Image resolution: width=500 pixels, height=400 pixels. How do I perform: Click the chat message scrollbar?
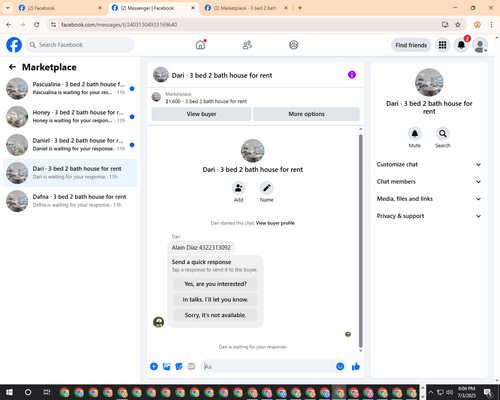coord(360,241)
